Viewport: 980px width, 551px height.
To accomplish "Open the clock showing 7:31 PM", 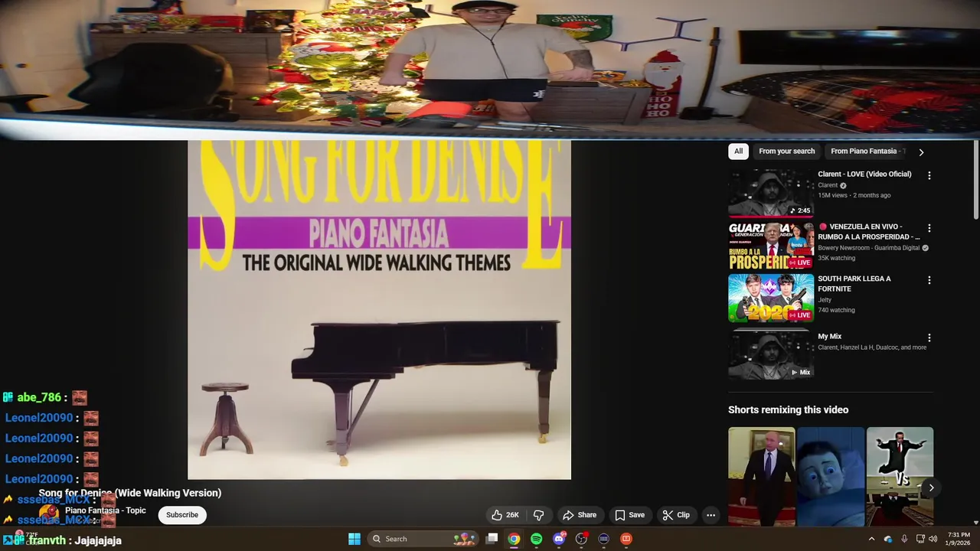I will tap(959, 539).
